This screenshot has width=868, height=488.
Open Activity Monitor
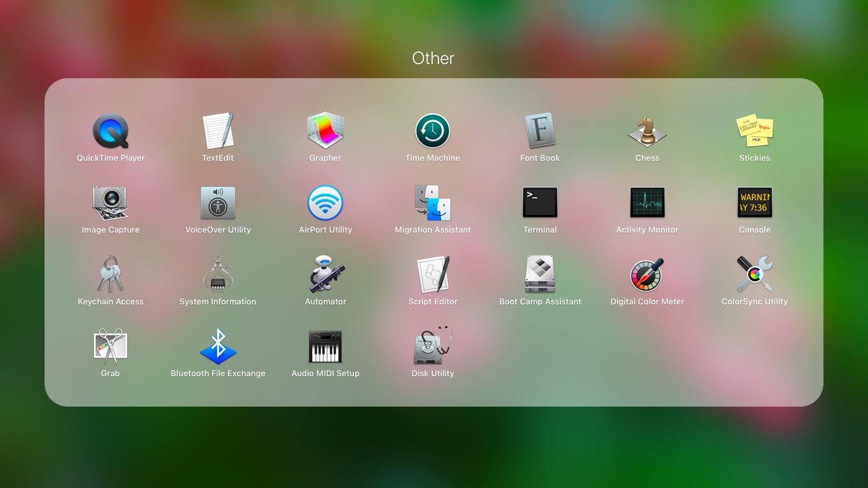pos(648,203)
